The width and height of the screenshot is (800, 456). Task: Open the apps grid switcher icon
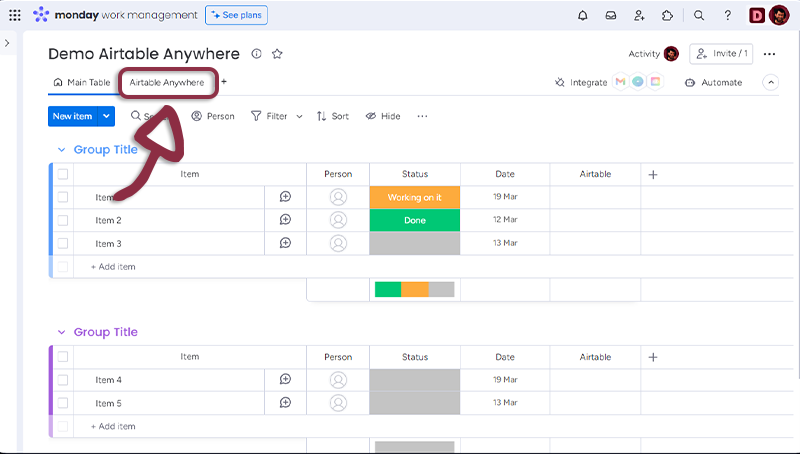point(15,15)
